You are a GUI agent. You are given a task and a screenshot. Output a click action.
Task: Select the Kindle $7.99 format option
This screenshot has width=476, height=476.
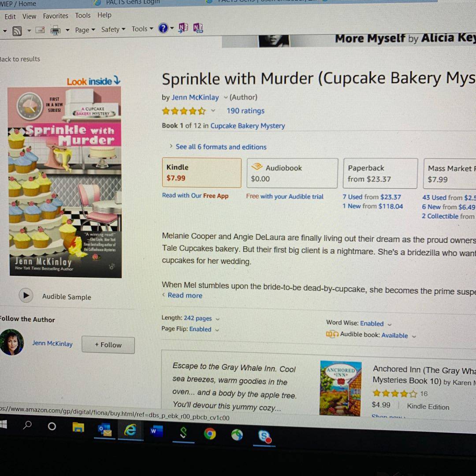tap(201, 173)
